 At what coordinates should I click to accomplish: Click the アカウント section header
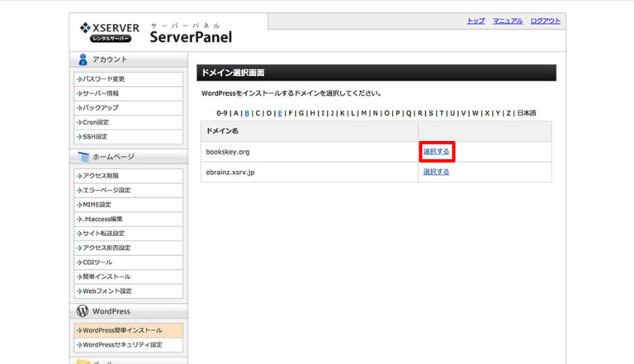point(128,59)
